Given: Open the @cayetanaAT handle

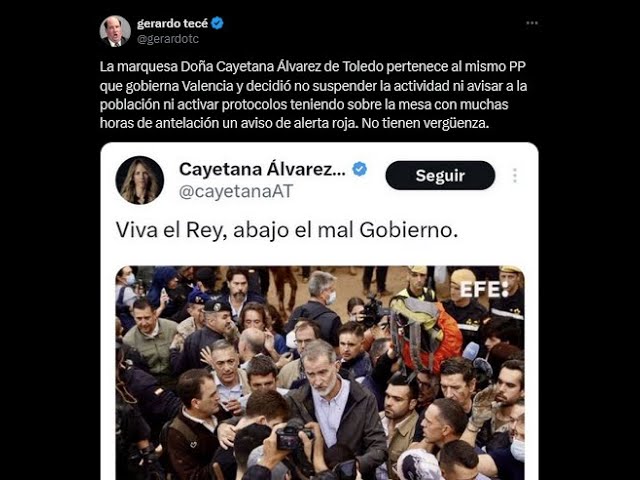Looking at the screenshot, I should 236,191.
